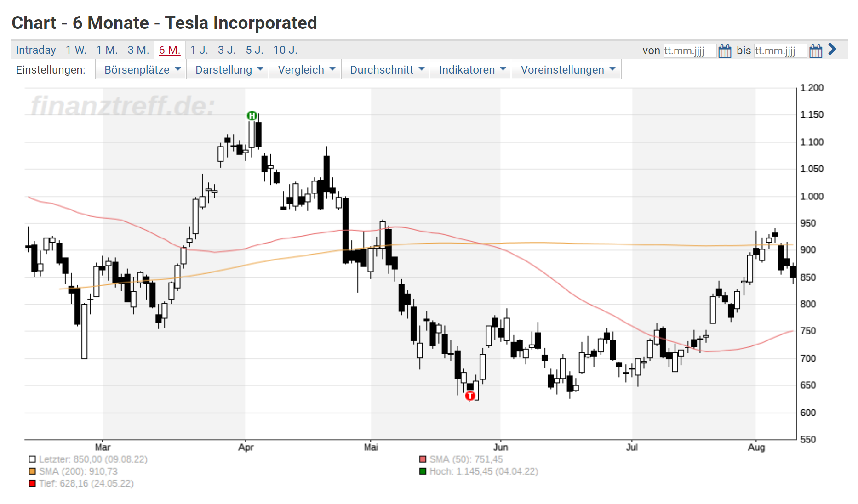Click the 'SMA (50): 751,45' legend text
Viewport: 858px width, 504px height.
pos(466,459)
